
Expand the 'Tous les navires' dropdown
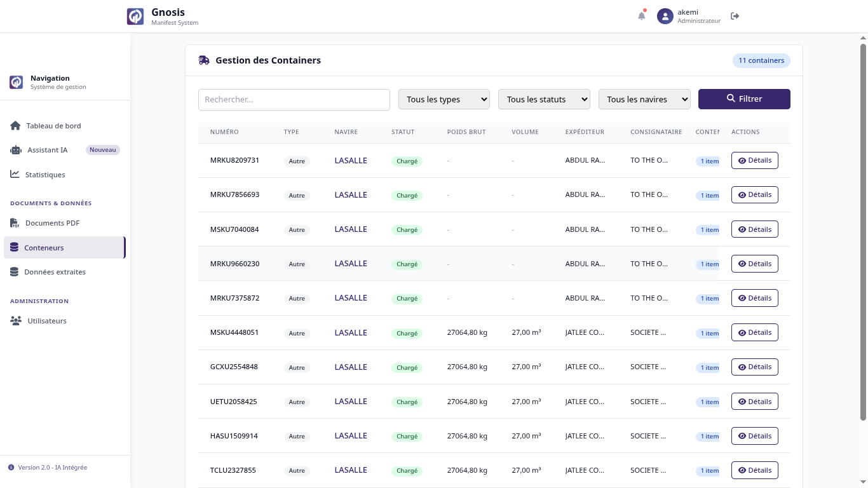click(644, 99)
